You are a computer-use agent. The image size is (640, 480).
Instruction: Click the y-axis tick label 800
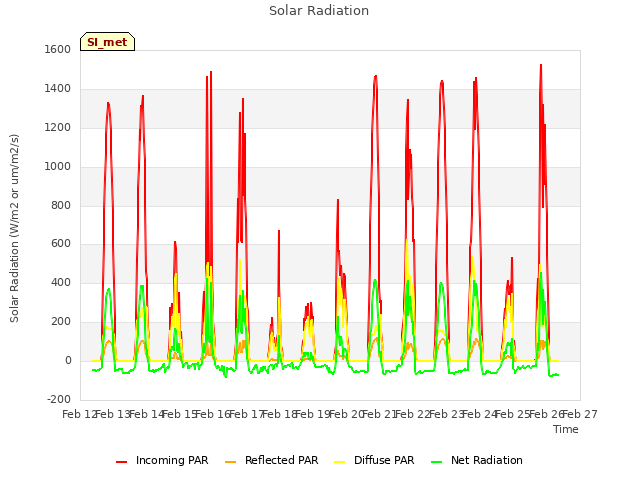[61, 205]
